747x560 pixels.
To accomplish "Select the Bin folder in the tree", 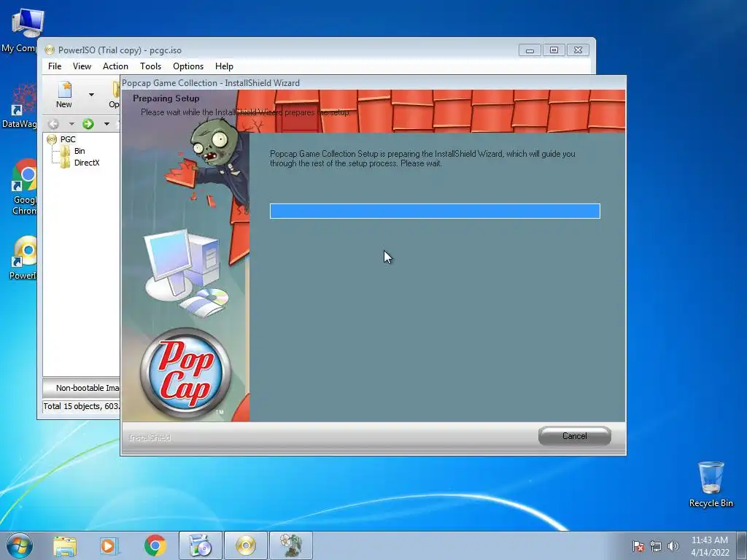I will click(80, 151).
